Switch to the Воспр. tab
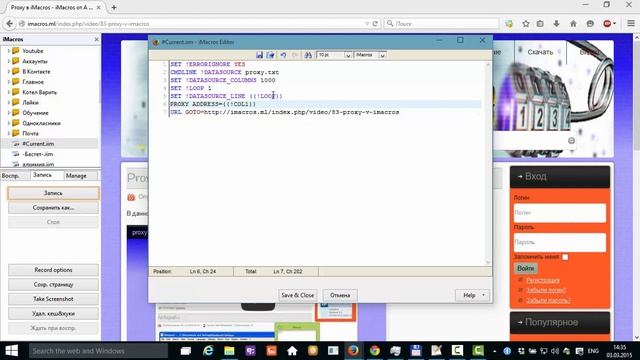 11,176
